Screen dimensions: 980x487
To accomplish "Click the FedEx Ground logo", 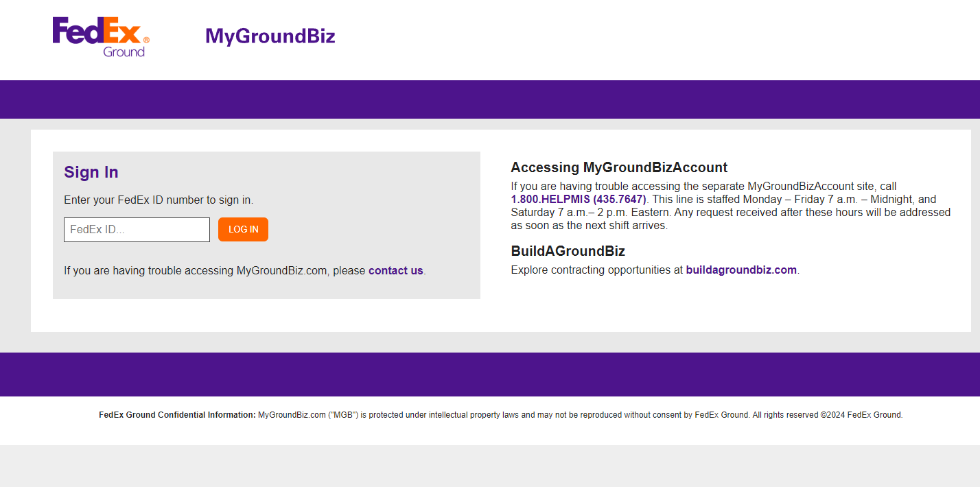I will [x=99, y=36].
